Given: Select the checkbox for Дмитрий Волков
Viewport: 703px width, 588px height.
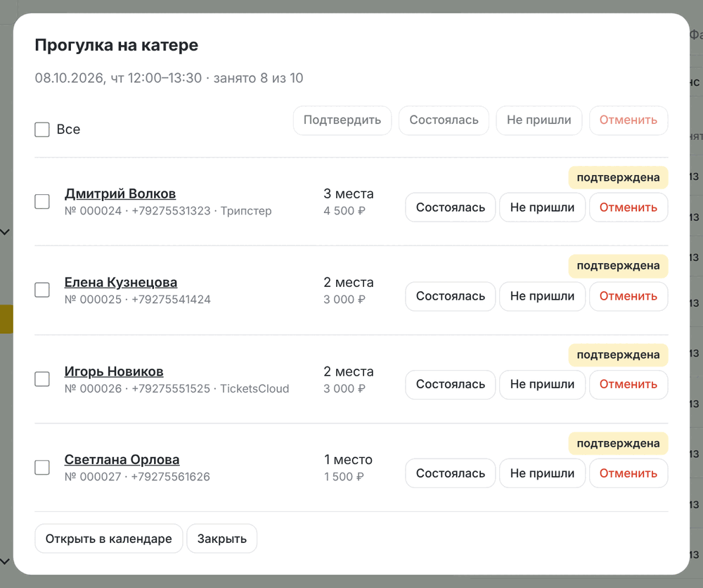Looking at the screenshot, I should click(x=42, y=201).
